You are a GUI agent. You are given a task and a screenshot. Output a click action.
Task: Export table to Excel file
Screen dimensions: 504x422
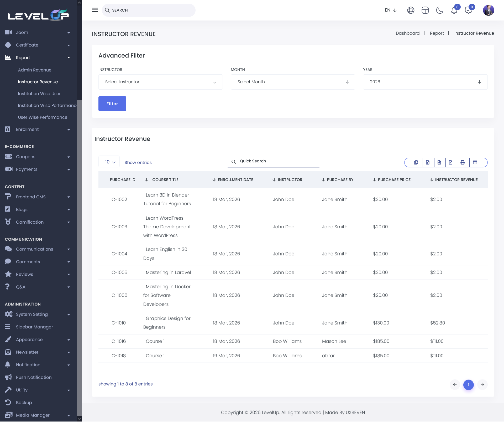click(428, 162)
